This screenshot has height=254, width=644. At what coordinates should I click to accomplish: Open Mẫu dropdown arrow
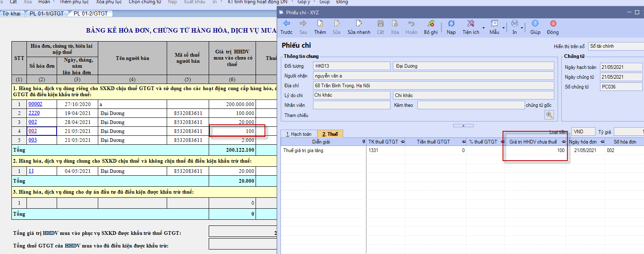(503, 28)
